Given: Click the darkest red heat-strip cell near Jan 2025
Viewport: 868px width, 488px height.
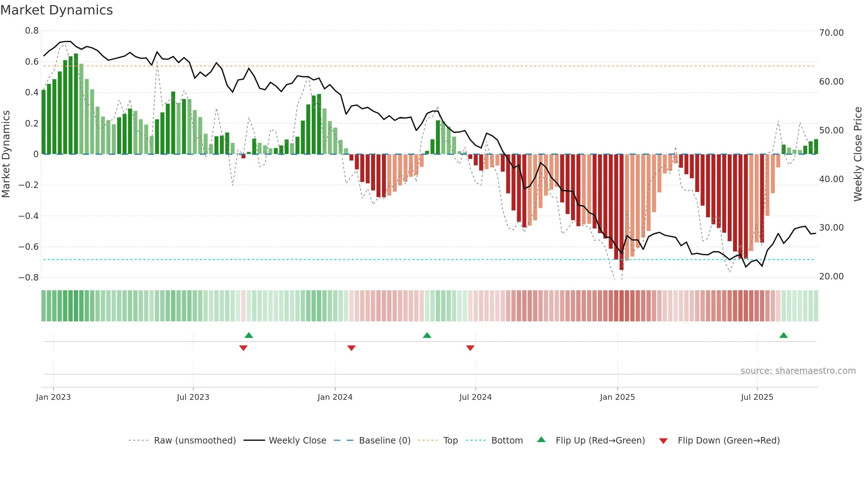Looking at the screenshot, I should pos(621,306).
